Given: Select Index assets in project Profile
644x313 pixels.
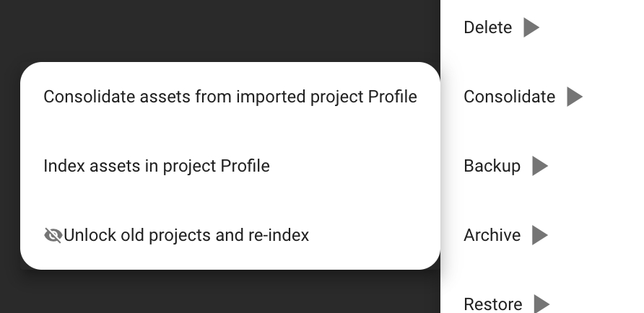Looking at the screenshot, I should (157, 166).
